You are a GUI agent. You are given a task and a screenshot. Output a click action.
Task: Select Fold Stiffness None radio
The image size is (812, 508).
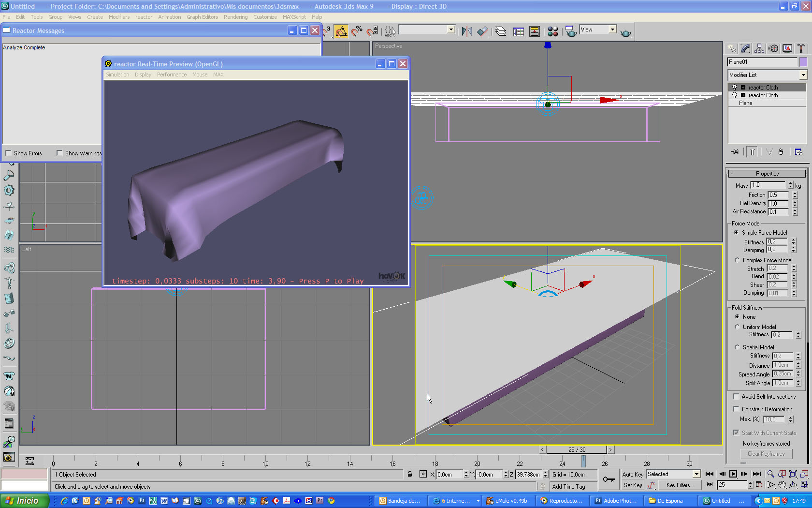(x=737, y=317)
